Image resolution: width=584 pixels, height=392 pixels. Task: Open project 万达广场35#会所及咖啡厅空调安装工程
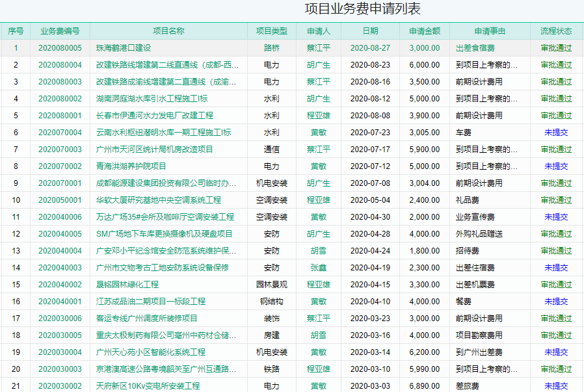coord(165,217)
